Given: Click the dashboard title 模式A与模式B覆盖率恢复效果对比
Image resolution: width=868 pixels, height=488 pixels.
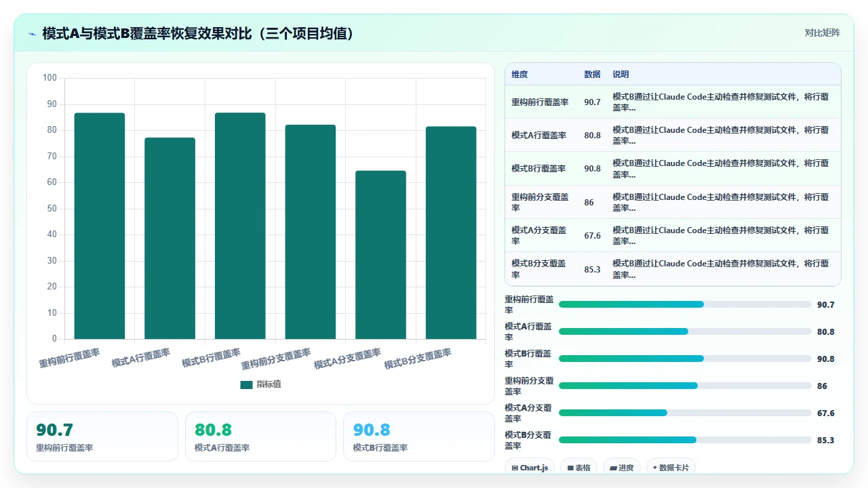Looking at the screenshot, I should (x=198, y=34).
